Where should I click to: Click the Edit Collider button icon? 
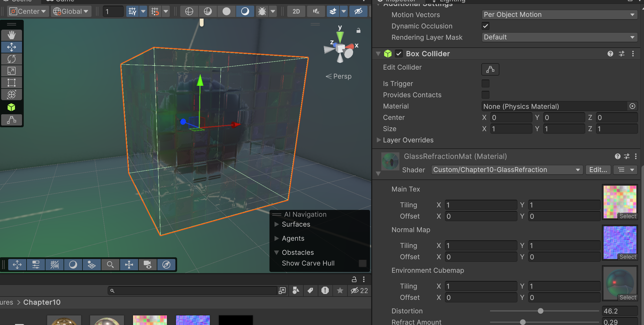pyautogui.click(x=490, y=69)
